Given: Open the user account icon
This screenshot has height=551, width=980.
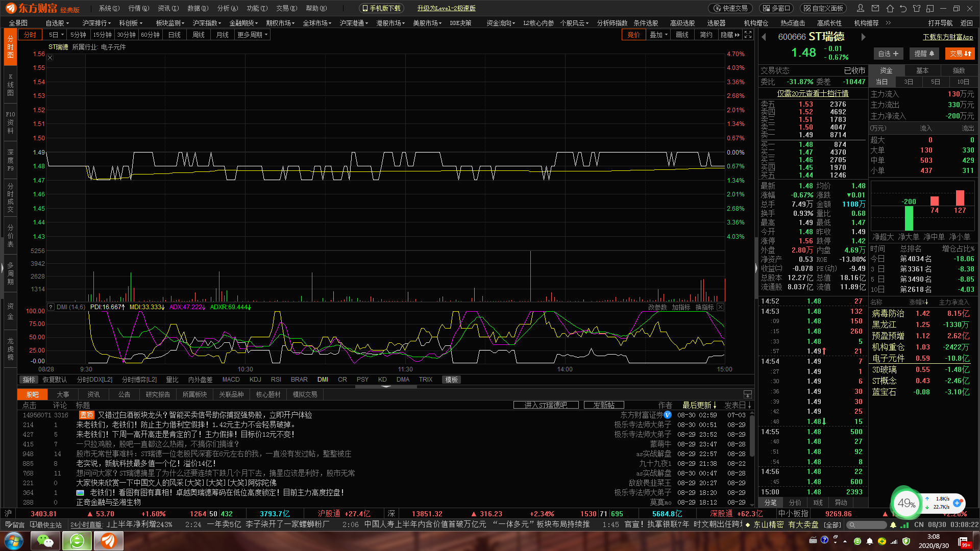Looking at the screenshot, I should (x=861, y=8).
